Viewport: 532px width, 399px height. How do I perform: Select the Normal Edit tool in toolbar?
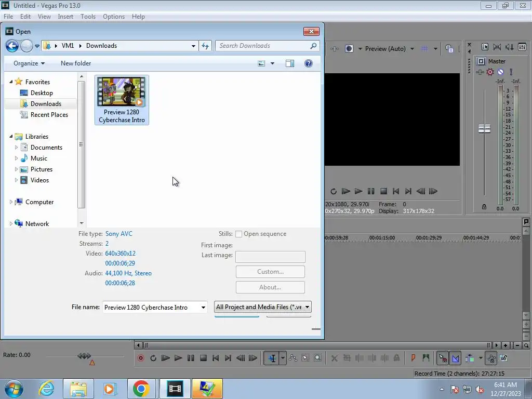[x=272, y=358]
